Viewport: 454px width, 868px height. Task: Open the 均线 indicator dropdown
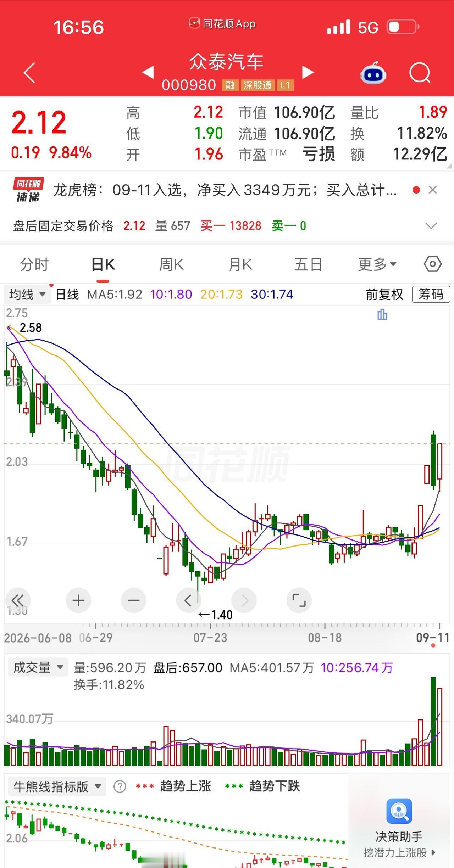coord(27,294)
